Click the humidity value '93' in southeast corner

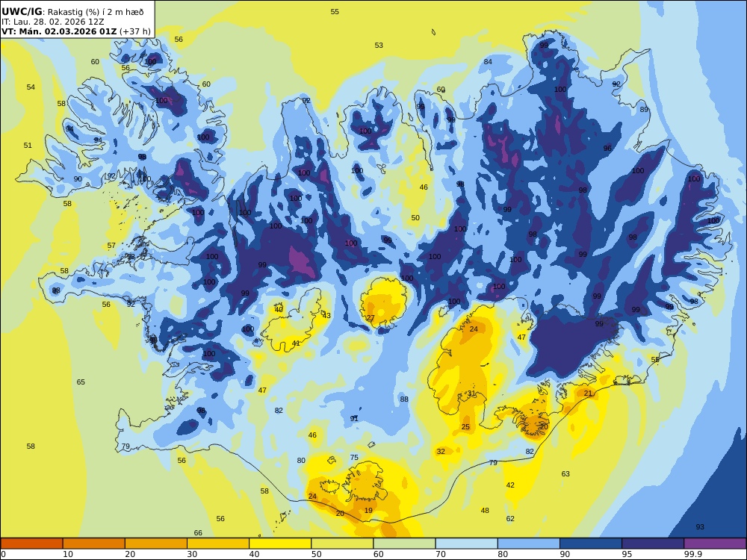[x=700, y=526]
